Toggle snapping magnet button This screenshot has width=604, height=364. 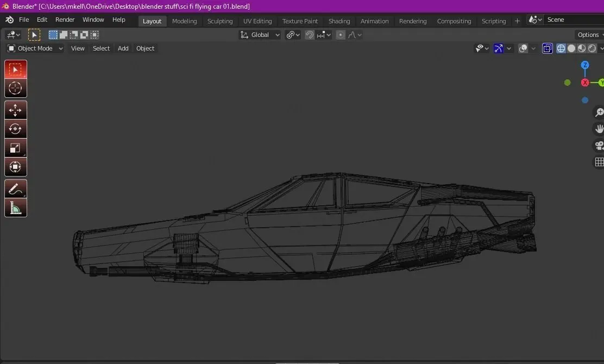(309, 35)
